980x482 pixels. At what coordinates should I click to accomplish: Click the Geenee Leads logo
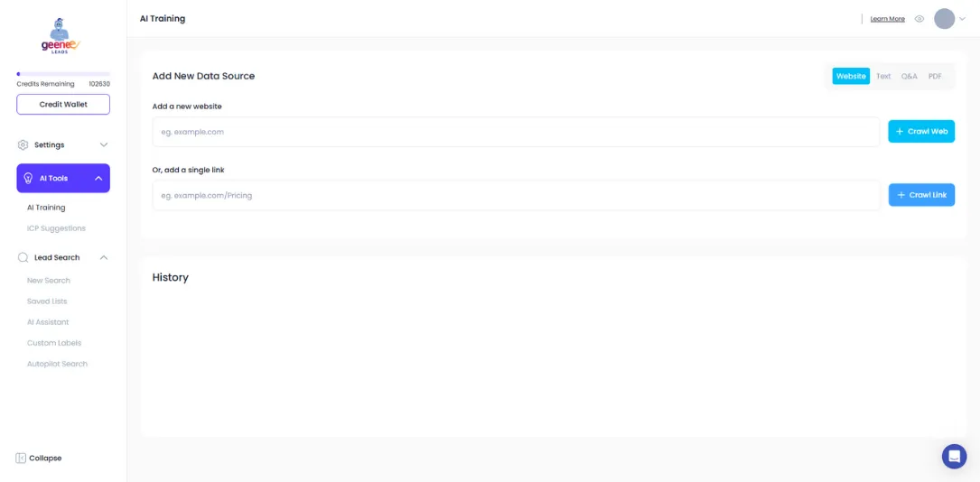click(x=61, y=36)
